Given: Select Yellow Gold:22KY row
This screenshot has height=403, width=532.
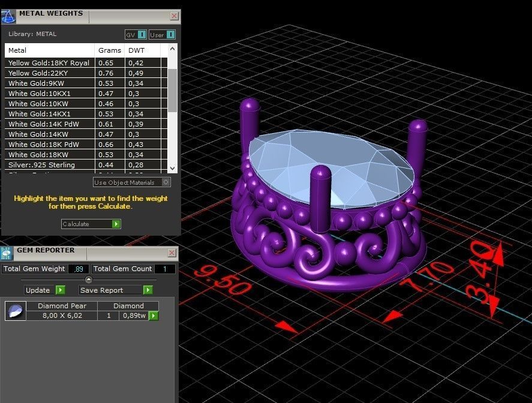Looking at the screenshot, I should [x=86, y=73].
